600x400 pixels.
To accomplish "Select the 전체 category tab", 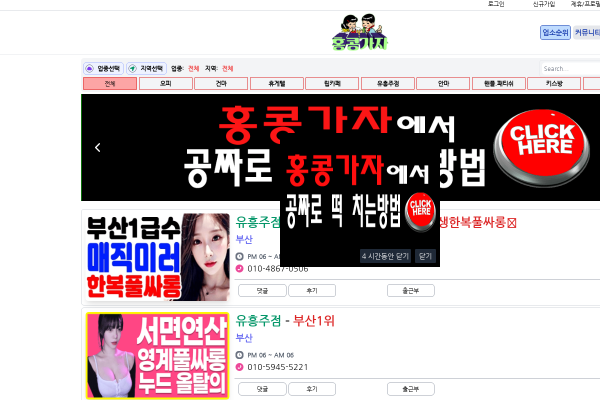I will pos(110,83).
